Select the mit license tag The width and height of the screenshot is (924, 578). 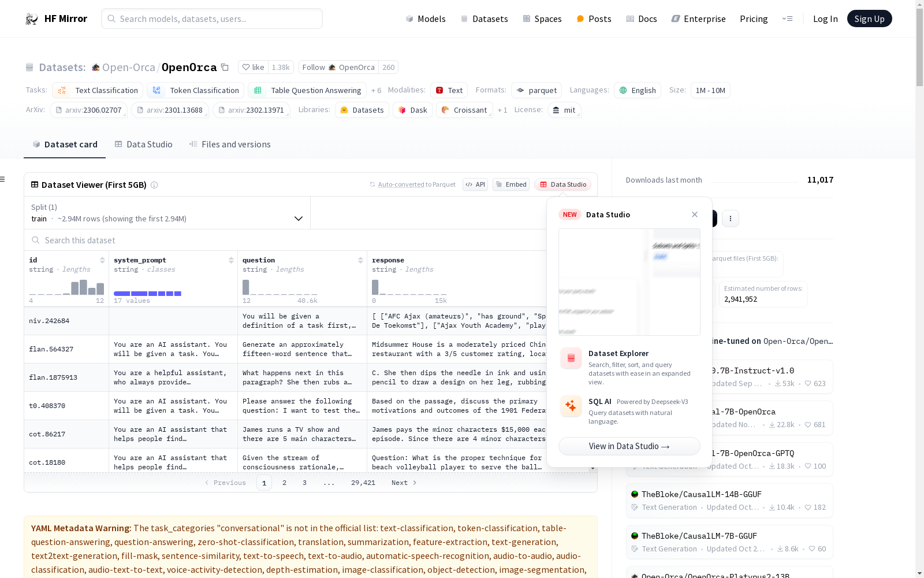pyautogui.click(x=564, y=110)
